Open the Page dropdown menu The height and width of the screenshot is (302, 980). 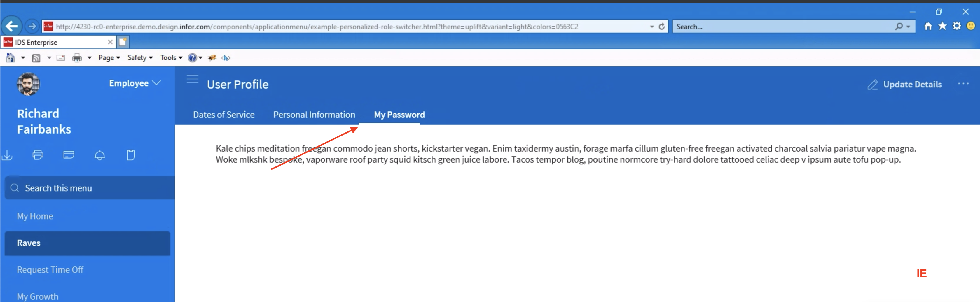click(109, 58)
